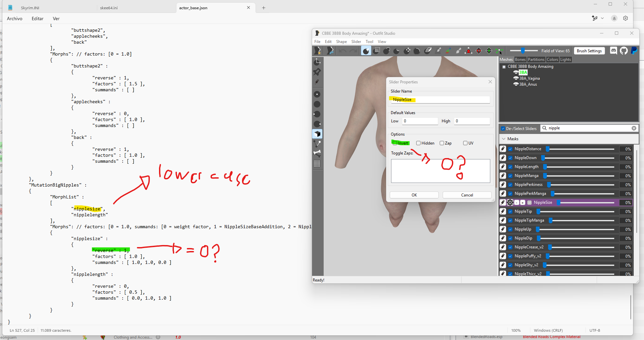Viewport: 644px width, 340px height.
Task: Switch to the Bones tab
Action: 520,60
